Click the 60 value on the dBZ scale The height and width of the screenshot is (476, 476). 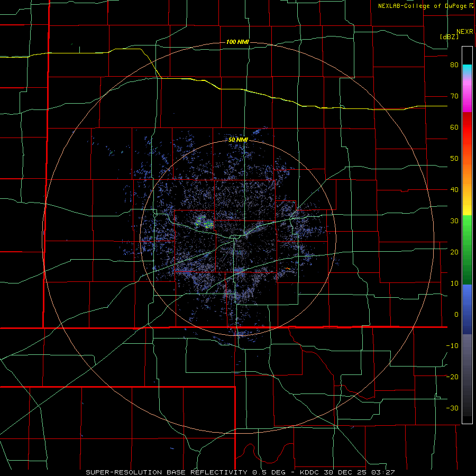[454, 127]
